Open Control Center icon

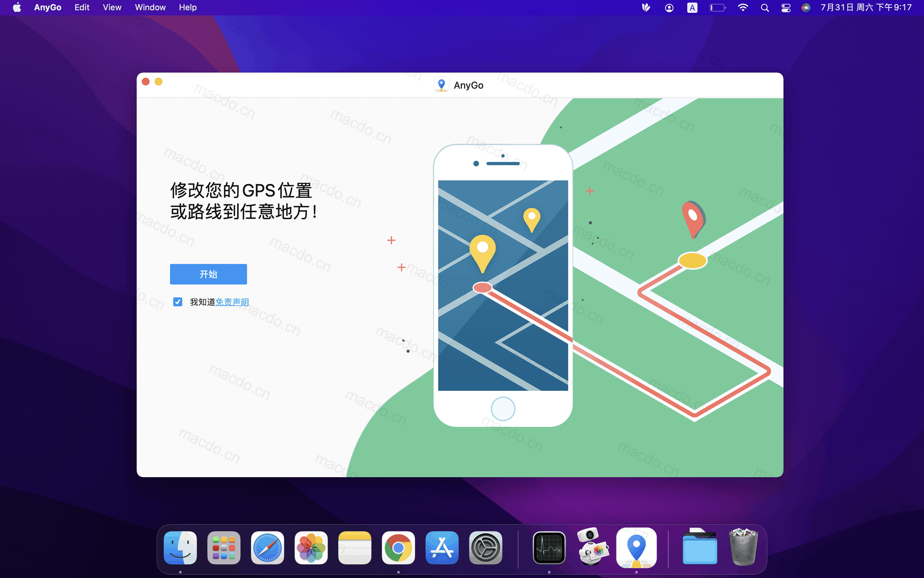tap(786, 8)
